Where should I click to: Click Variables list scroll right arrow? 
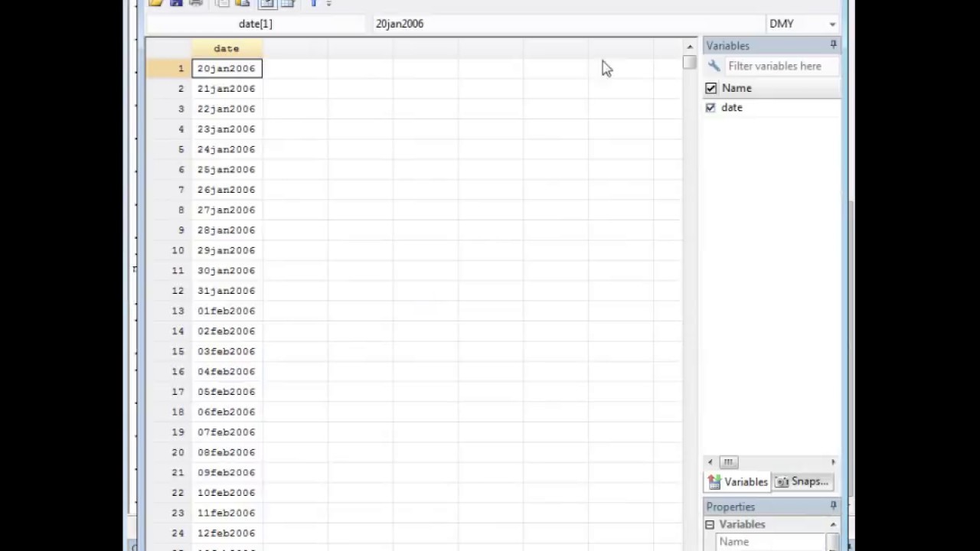pyautogui.click(x=833, y=461)
